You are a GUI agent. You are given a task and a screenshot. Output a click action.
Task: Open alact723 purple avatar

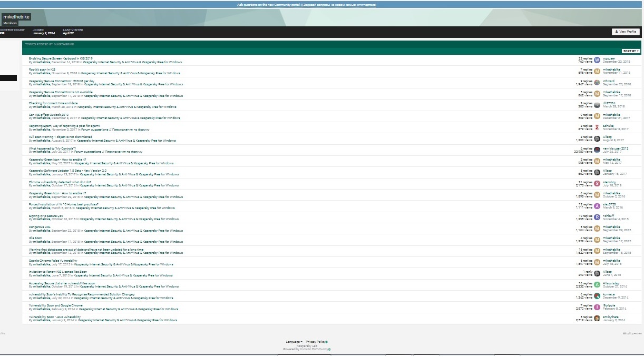point(597,206)
